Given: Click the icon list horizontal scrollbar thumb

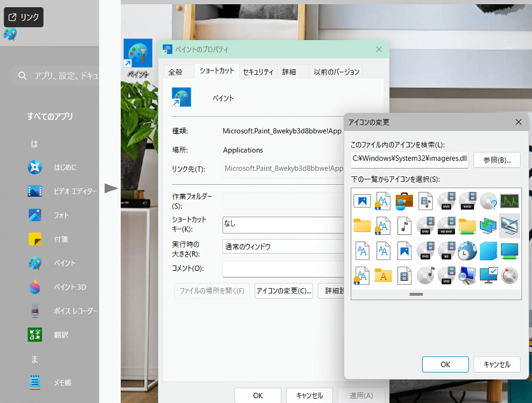Looking at the screenshot, I should 416,294.
